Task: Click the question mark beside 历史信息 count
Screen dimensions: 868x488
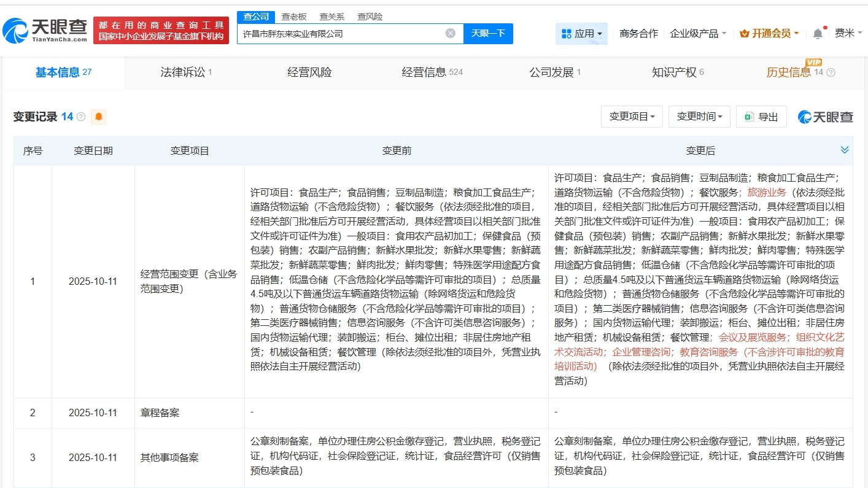Action: [x=831, y=73]
